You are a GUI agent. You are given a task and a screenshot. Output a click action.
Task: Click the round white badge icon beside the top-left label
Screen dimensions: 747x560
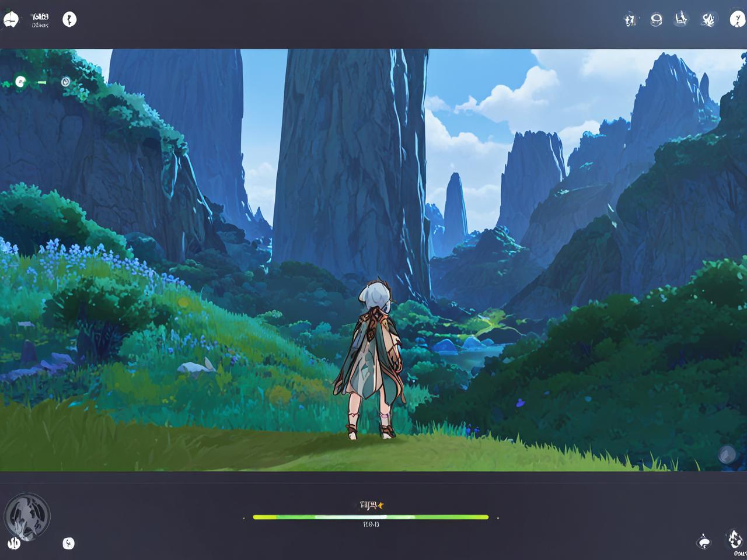tap(69, 19)
